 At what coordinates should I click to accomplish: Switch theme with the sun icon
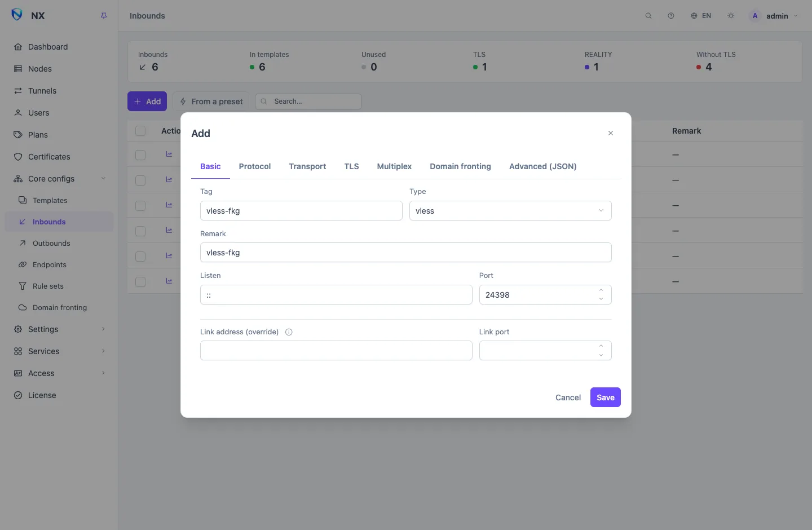tap(731, 16)
